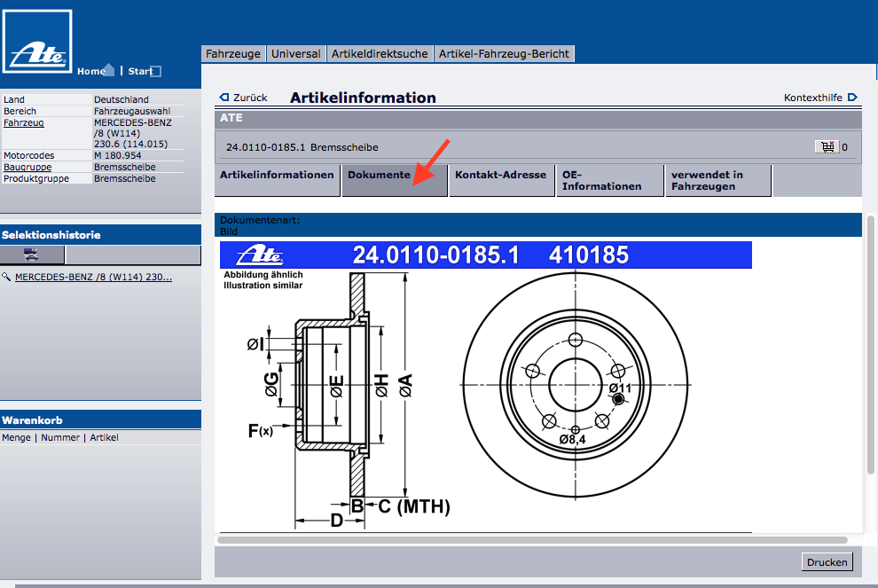Open the verwendet in Fahrzeugen tab
This screenshot has width=878, height=588.
pos(707,181)
